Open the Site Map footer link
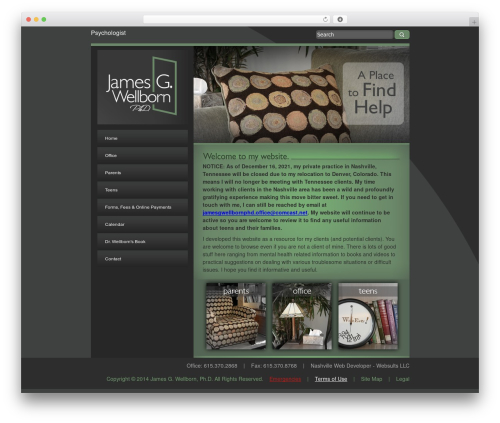This screenshot has width=500, height=423. pyautogui.click(x=371, y=379)
